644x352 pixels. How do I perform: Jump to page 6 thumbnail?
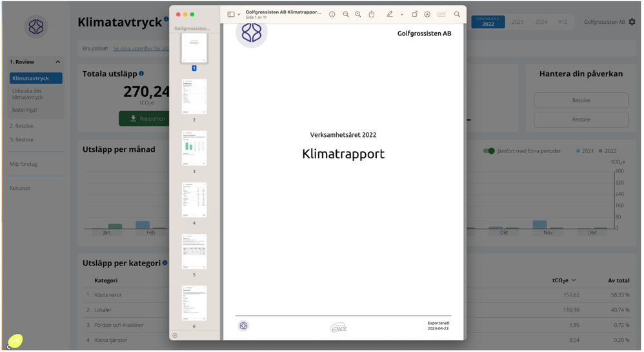(x=194, y=303)
